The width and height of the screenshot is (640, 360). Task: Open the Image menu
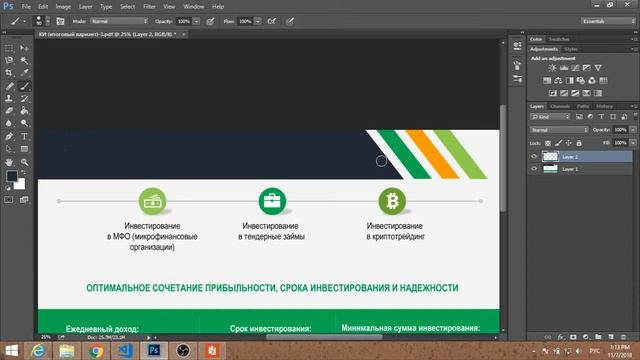(x=63, y=7)
